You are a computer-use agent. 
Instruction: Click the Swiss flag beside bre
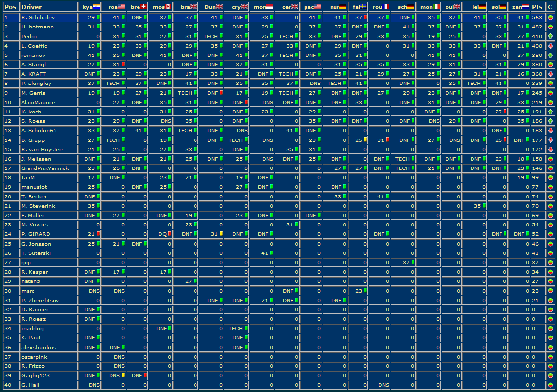[143, 7]
